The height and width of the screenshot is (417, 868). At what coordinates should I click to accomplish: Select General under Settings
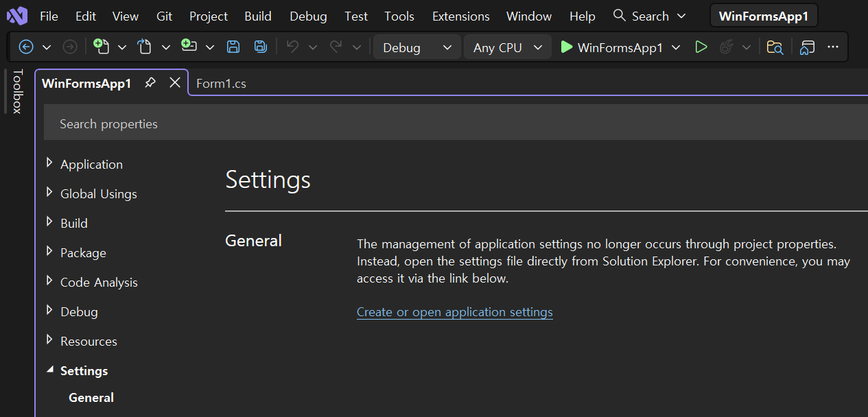tap(91, 398)
